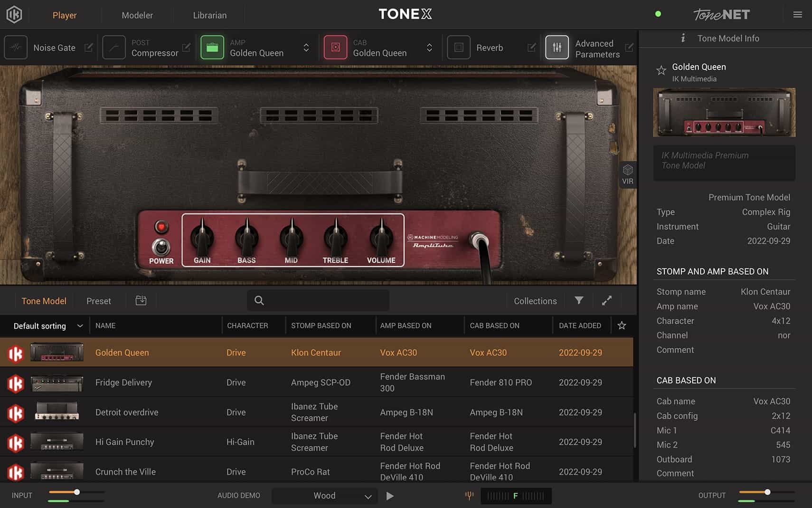Click the MID knob on the amp
This screenshot has height=508, width=812.
tap(291, 236)
